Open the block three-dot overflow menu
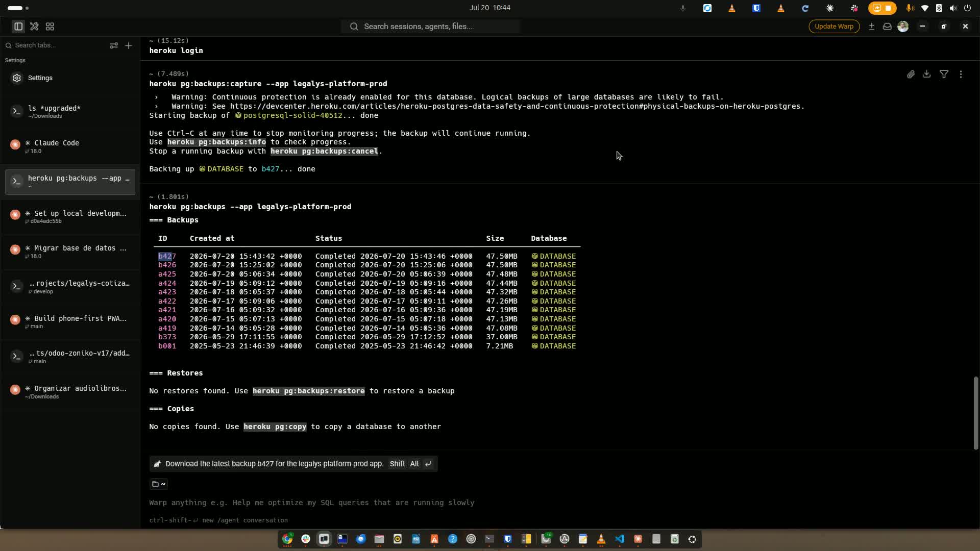 (961, 74)
